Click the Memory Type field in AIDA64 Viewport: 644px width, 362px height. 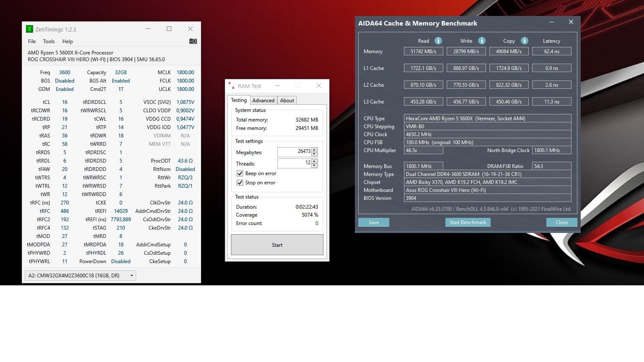click(x=487, y=174)
